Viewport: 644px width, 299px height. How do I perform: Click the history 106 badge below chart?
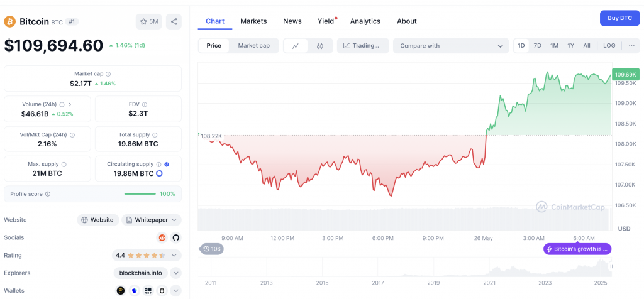click(x=212, y=249)
